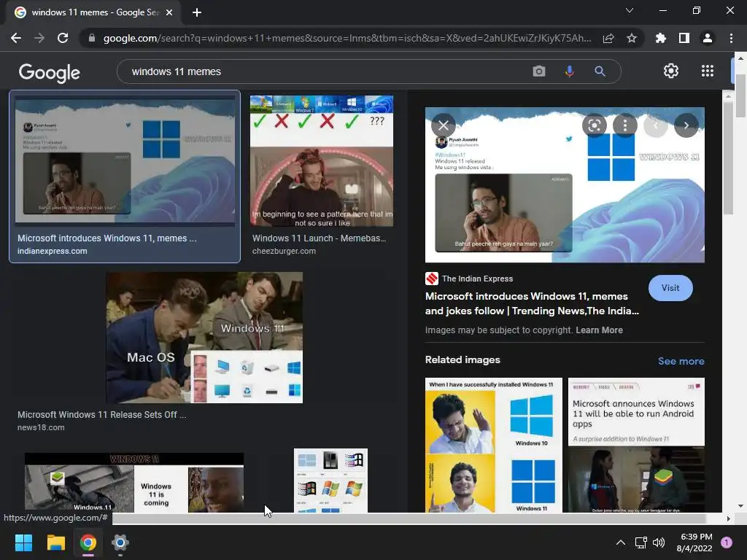Click the news18.com source text

[x=41, y=427]
